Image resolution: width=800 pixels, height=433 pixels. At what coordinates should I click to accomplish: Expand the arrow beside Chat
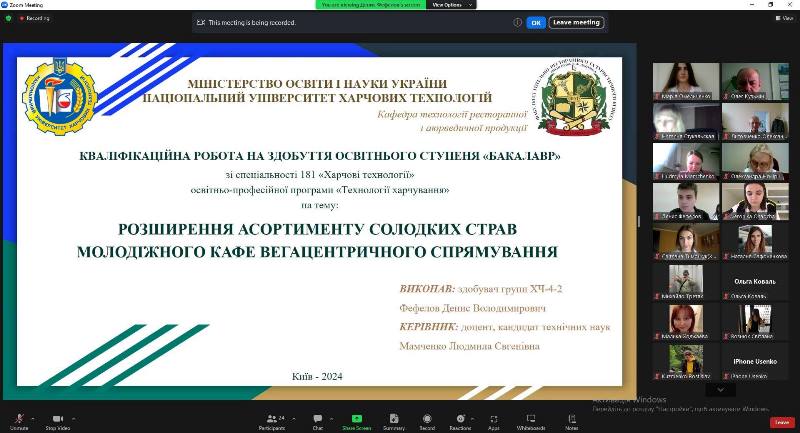click(x=332, y=419)
